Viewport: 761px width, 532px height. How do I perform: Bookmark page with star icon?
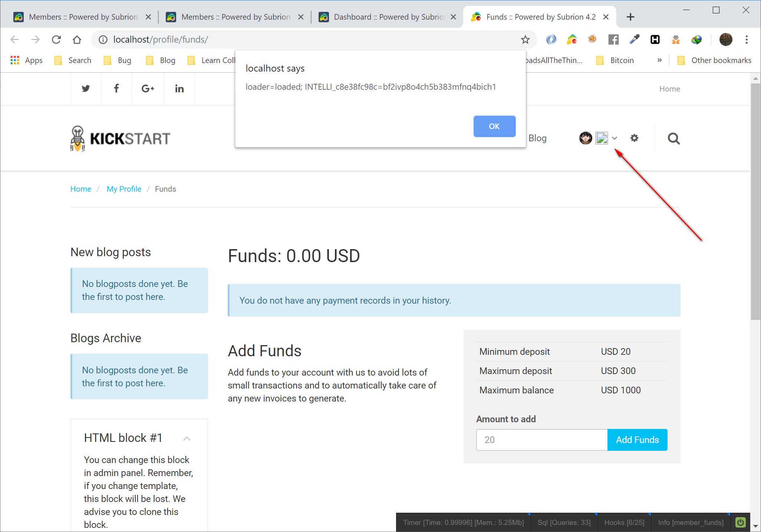[x=525, y=40]
